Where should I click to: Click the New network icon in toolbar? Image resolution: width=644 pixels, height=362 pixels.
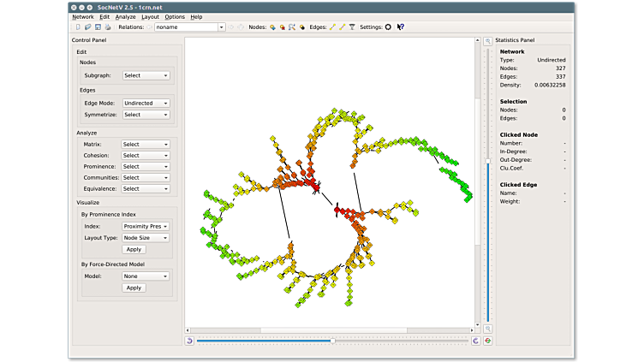click(x=78, y=27)
